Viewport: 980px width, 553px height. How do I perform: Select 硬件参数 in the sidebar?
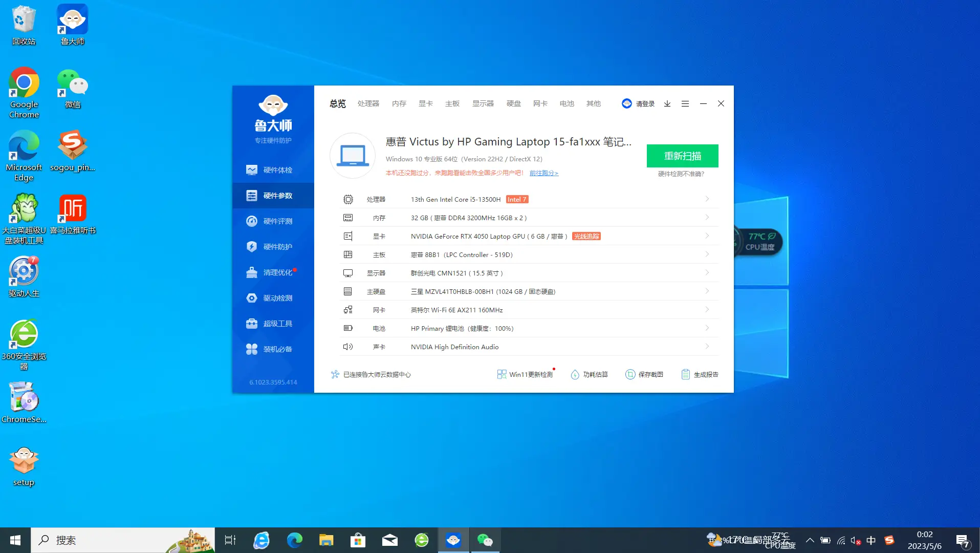click(x=273, y=196)
